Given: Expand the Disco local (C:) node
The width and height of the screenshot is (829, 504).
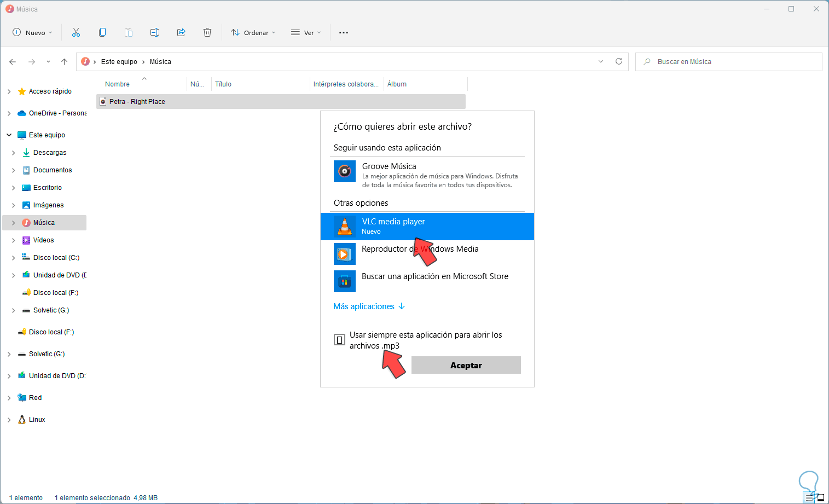Looking at the screenshot, I should pos(14,258).
